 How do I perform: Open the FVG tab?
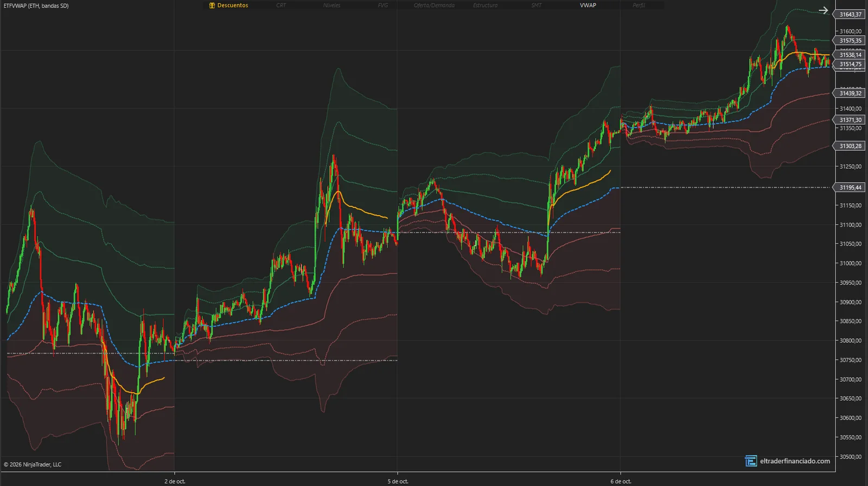coord(383,5)
